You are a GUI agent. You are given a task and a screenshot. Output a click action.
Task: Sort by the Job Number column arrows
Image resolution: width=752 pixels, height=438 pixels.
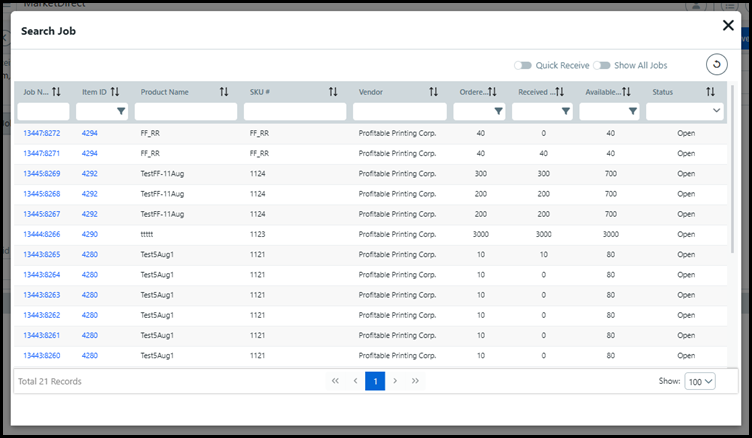(x=56, y=92)
